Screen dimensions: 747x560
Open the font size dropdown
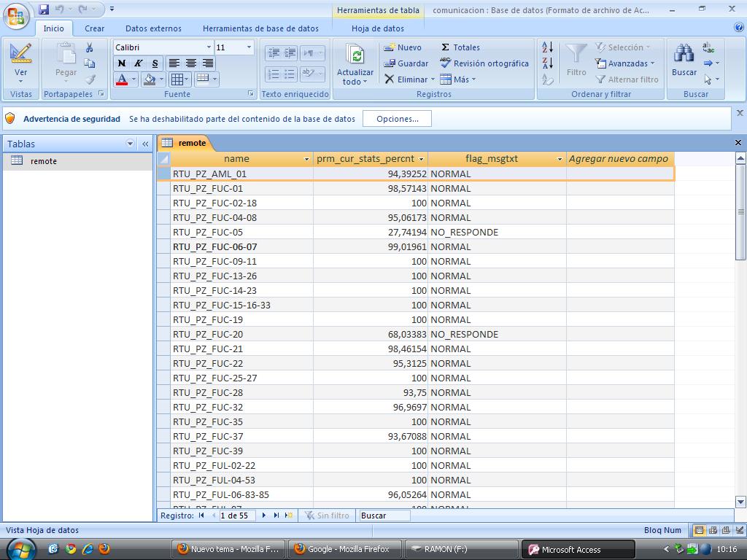pyautogui.click(x=249, y=47)
